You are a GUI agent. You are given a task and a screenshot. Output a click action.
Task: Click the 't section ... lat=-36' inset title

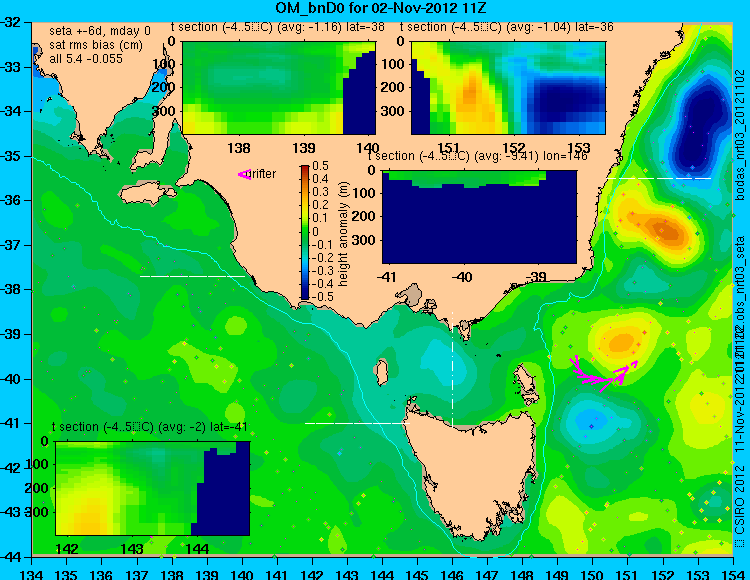(x=507, y=27)
